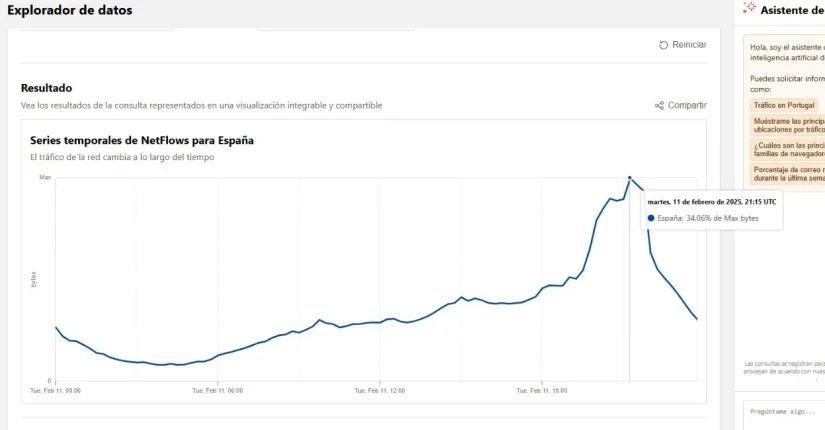825x430 pixels.
Task: Click the 'Max' y-axis label
Action: [45, 178]
